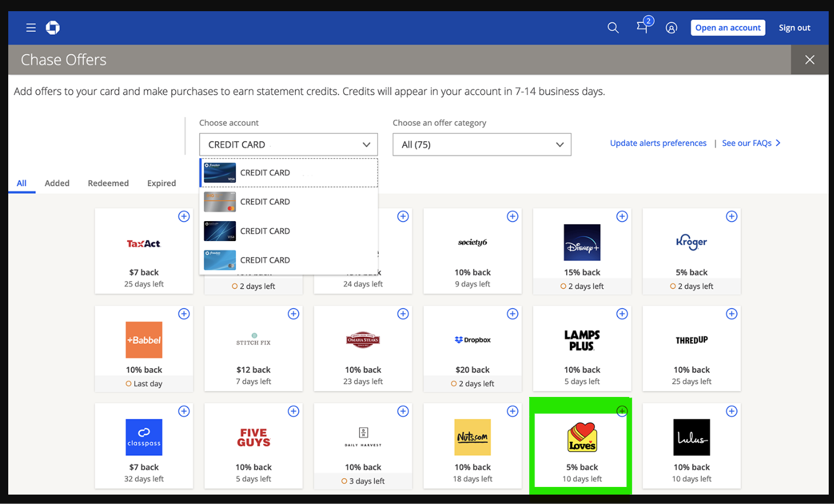Close the Chase Offers panel
Viewport: 834px width, 504px height.
pos(810,60)
